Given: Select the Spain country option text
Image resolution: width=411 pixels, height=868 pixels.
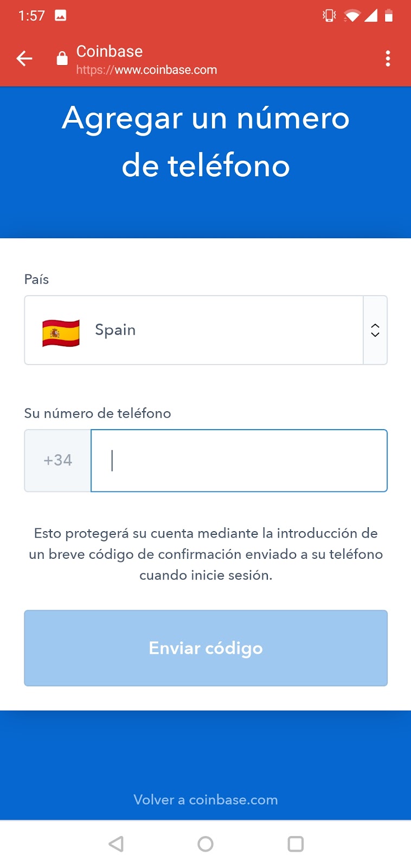Looking at the screenshot, I should coord(115,330).
